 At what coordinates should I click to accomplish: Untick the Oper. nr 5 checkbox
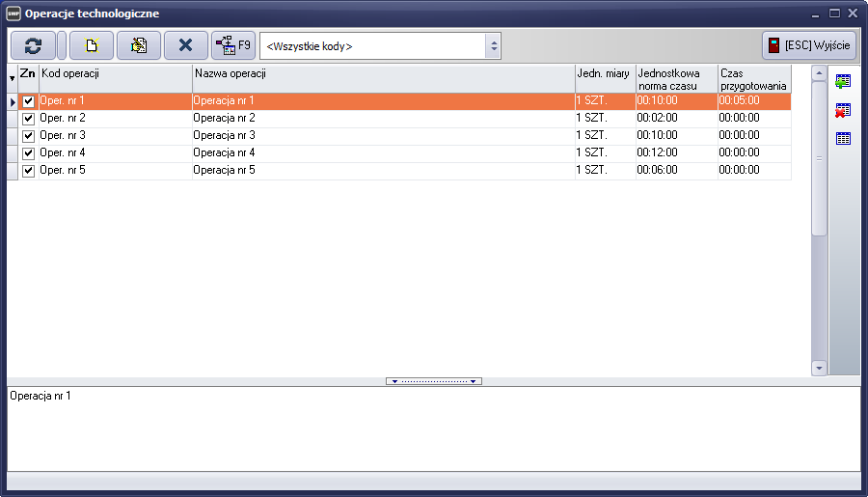(28, 171)
